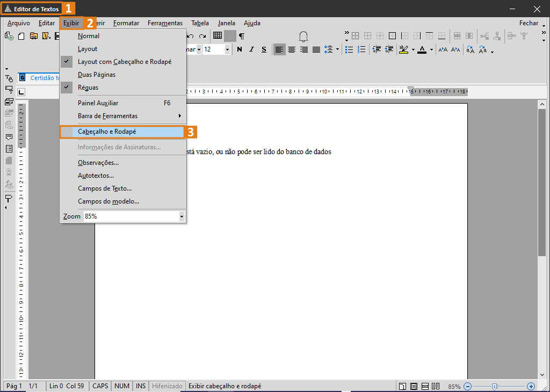Viewport: 550px width, 392px height.
Task: Click the text field hand tool in sidebar
Action: click(9, 78)
